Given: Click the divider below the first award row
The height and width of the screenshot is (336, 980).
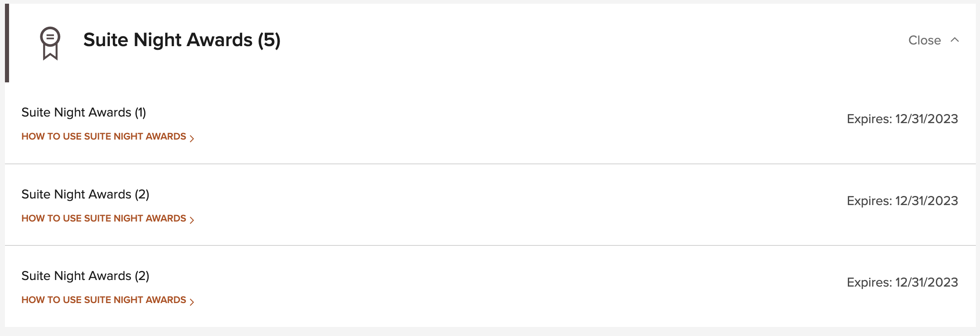Looking at the screenshot, I should 490,164.
